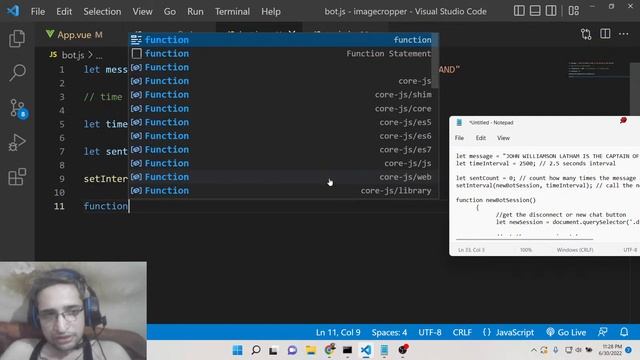Open the Explorer view in activity bar
The width and height of the screenshot is (640, 360).
coord(17,38)
